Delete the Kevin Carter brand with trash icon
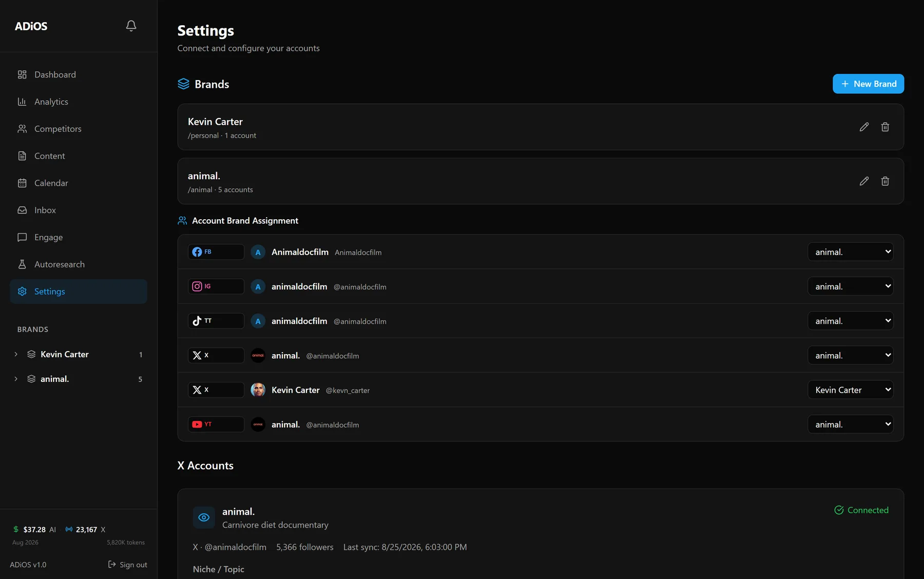 point(885,127)
